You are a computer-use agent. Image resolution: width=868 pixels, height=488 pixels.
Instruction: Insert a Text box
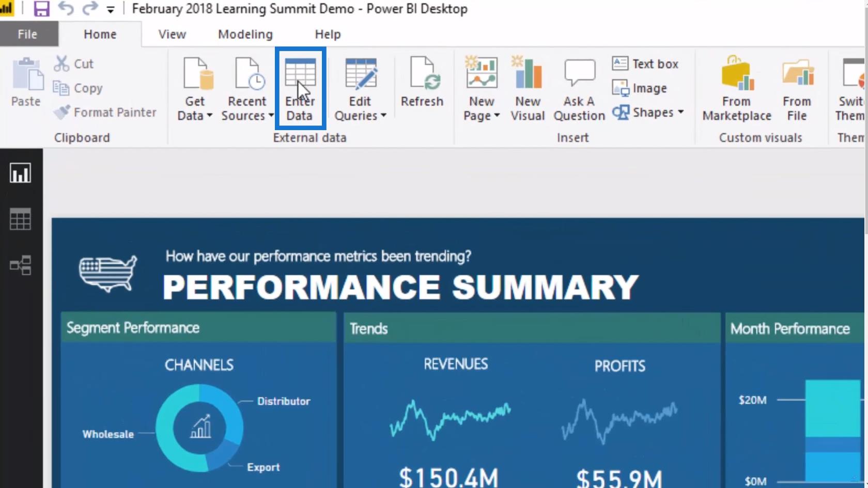pos(645,64)
